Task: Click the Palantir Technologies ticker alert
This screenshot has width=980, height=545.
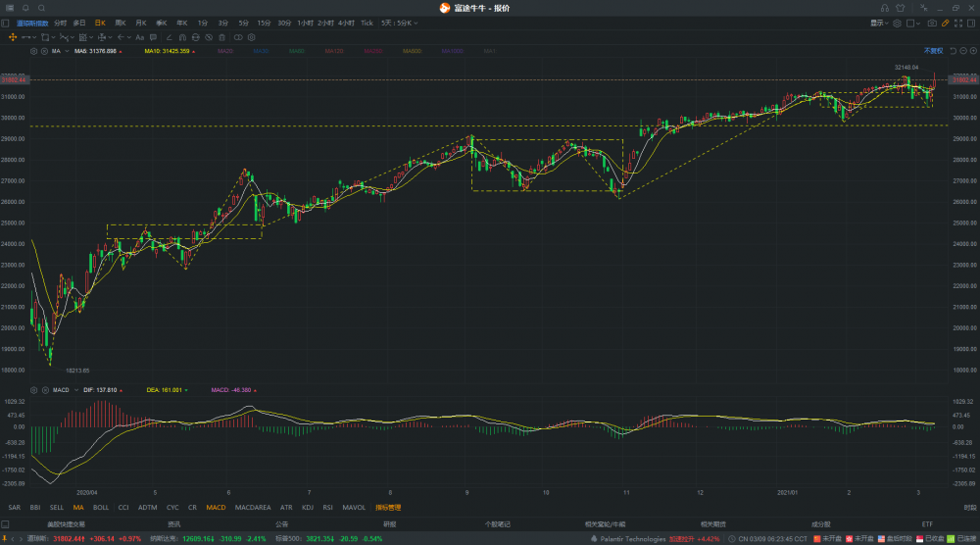Action: click(x=633, y=539)
